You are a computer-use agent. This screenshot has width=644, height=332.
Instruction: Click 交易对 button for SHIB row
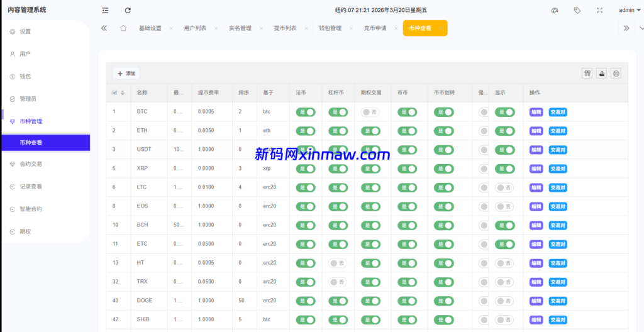point(558,319)
